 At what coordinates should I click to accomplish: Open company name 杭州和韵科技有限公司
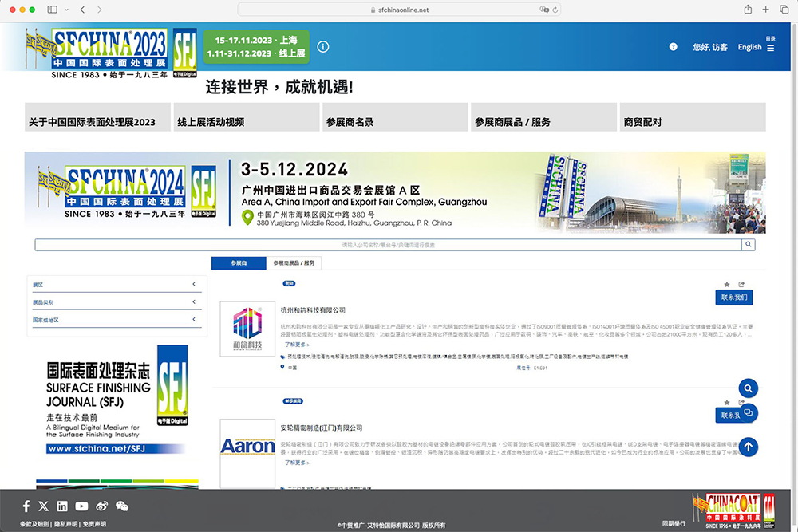pyautogui.click(x=313, y=310)
